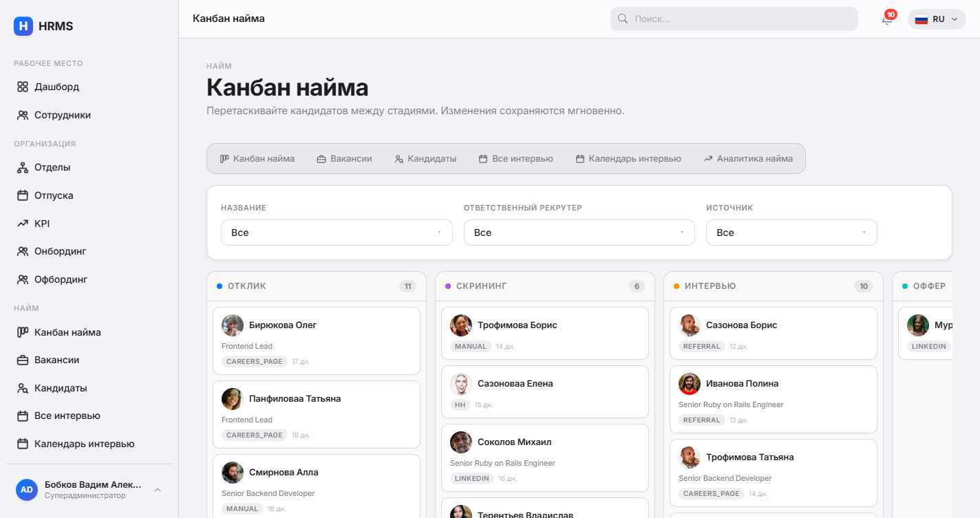Screen dimensions: 980x518
Task: Click avatar of Иванова Полина
Action: click(x=689, y=384)
